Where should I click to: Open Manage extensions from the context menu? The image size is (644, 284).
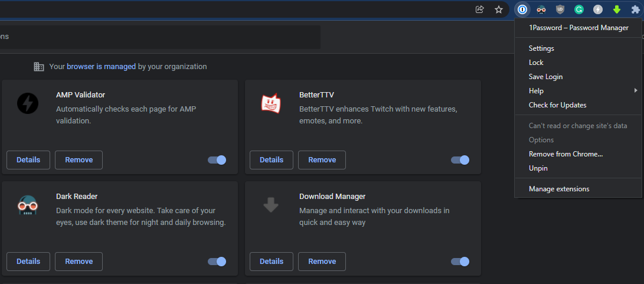point(578,189)
